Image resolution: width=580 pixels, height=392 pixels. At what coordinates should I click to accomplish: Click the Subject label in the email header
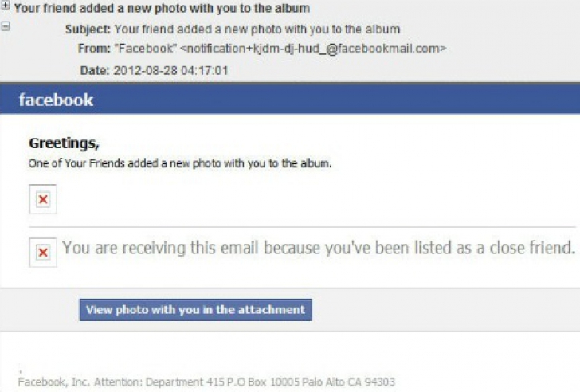click(88, 29)
